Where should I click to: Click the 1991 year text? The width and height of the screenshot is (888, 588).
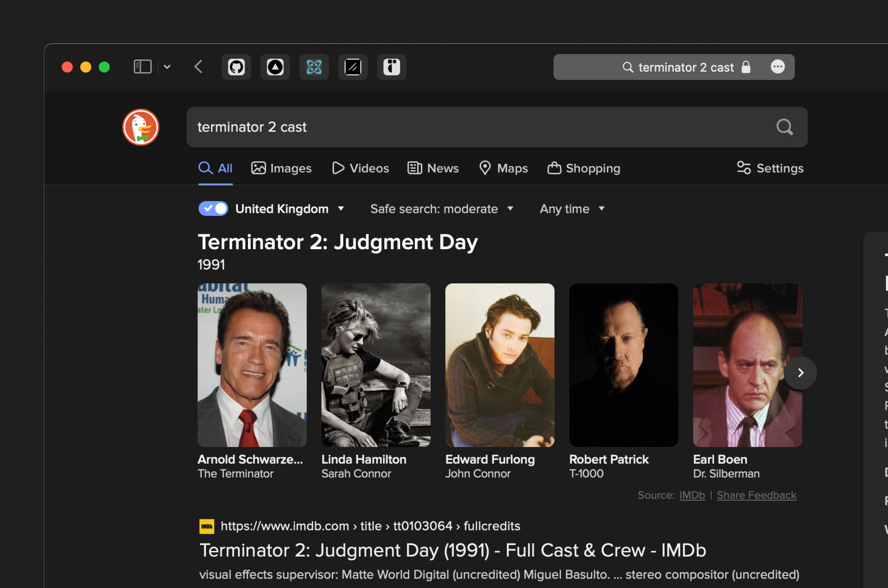[x=211, y=265]
